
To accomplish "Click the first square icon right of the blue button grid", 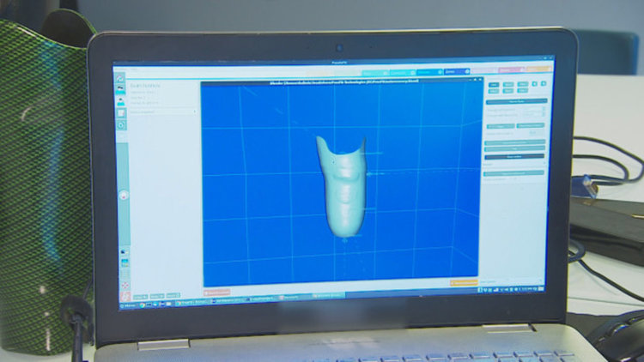I will tap(533, 84).
